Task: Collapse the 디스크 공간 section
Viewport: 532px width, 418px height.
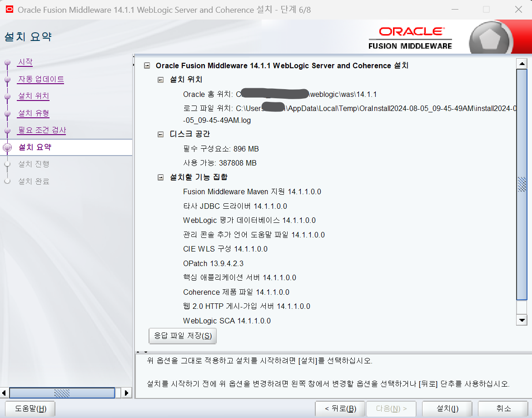Action: pyautogui.click(x=160, y=135)
